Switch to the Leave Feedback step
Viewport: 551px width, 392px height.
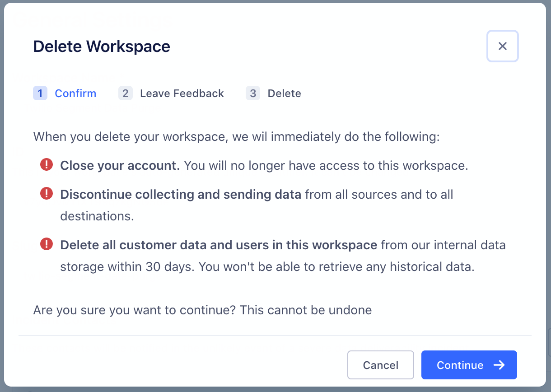click(x=182, y=93)
